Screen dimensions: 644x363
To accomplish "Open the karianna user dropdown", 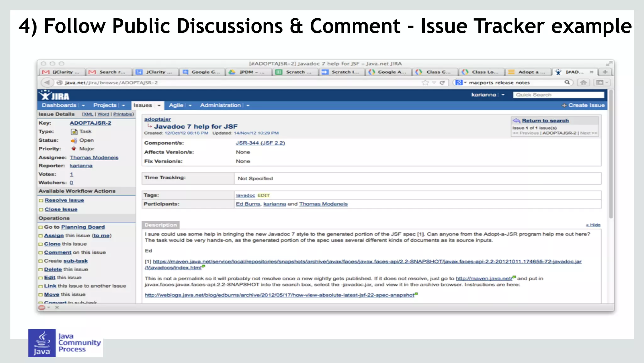I will [x=503, y=95].
